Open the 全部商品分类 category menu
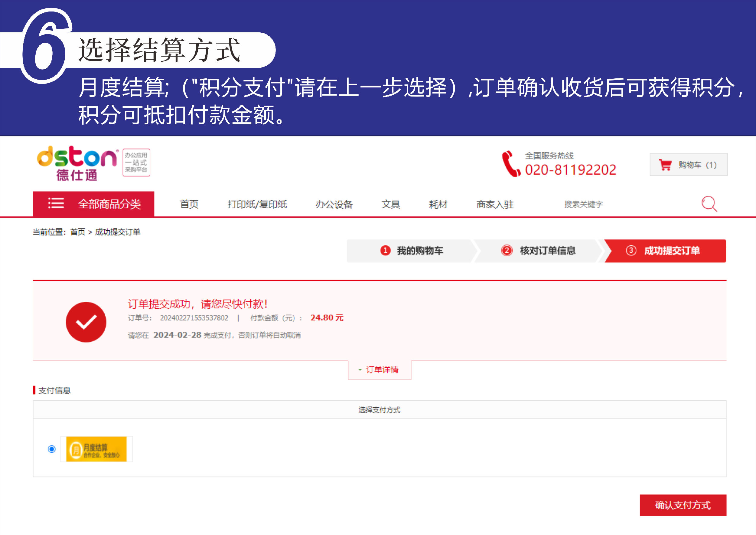This screenshot has height=535, width=756. pos(109,204)
